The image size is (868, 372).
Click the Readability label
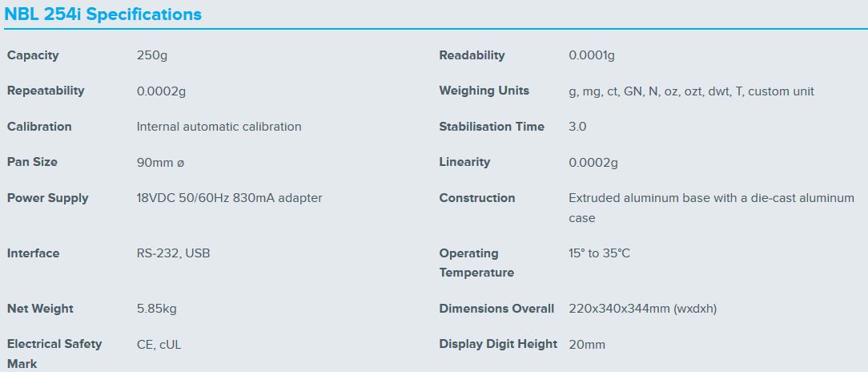coord(472,55)
